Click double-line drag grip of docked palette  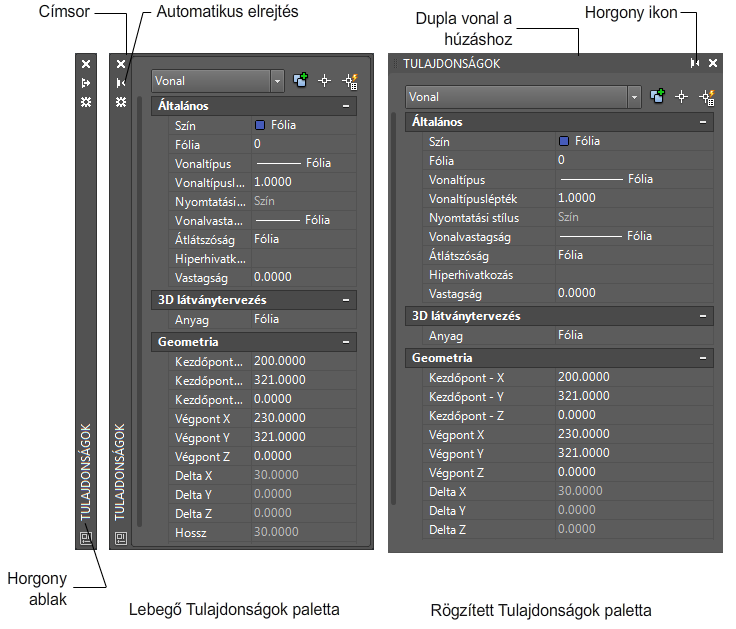[395, 63]
